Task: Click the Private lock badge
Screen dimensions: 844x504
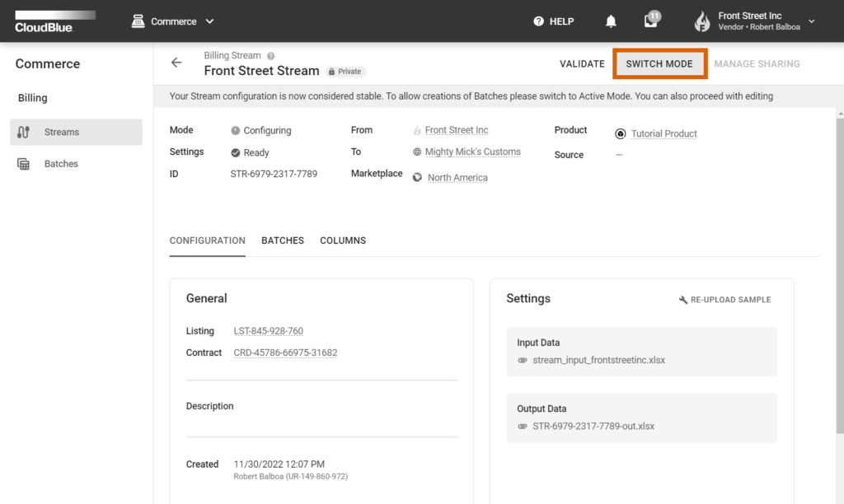Action: tap(345, 72)
